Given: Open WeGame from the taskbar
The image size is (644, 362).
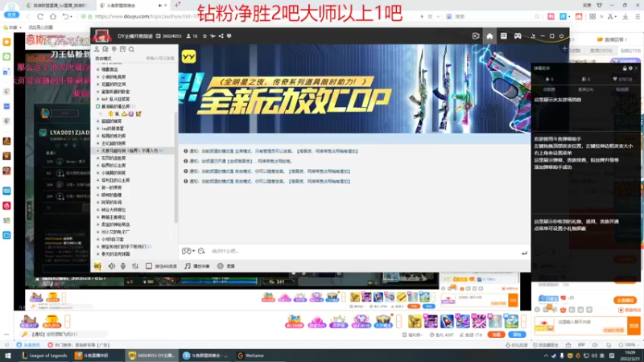Looking at the screenshot, I should (250, 356).
